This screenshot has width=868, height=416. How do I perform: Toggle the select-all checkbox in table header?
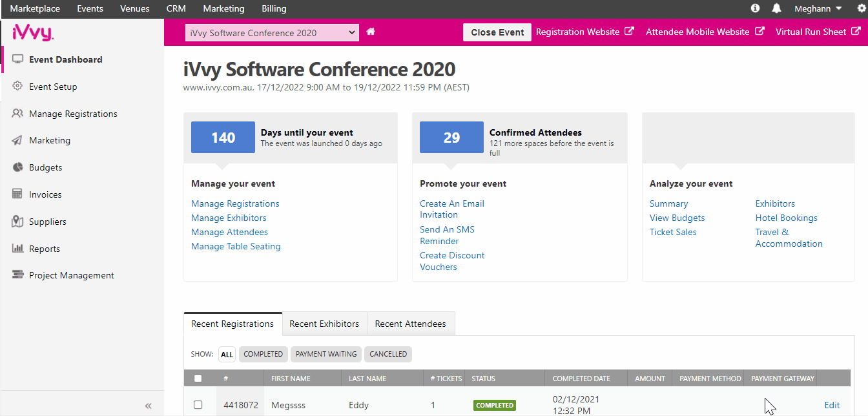pos(198,379)
